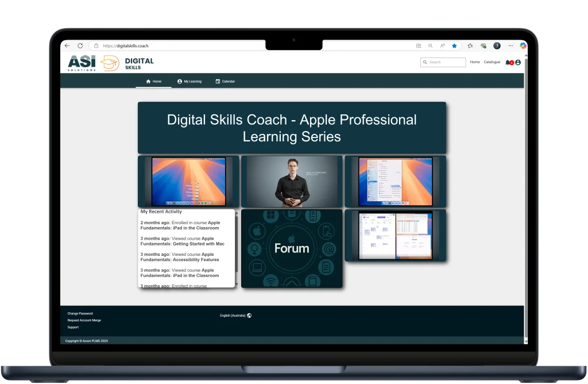Click the zoom magnifier icon in address bar
The height and width of the screenshot is (384, 588).
[x=431, y=46]
